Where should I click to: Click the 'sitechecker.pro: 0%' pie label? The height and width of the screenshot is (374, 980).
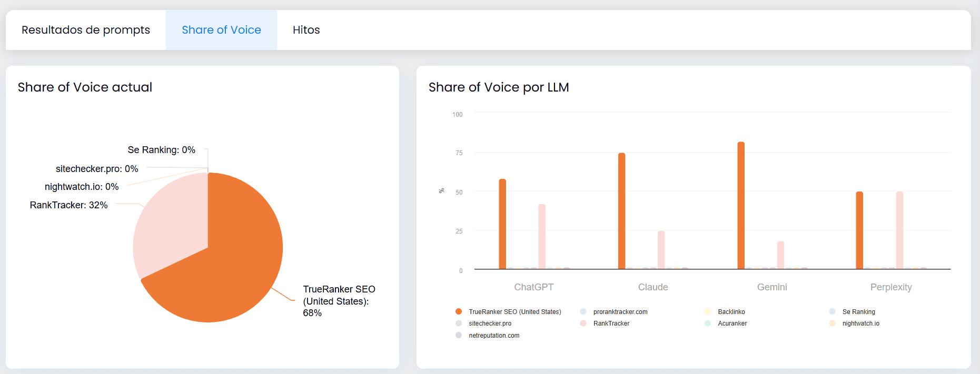click(x=97, y=169)
